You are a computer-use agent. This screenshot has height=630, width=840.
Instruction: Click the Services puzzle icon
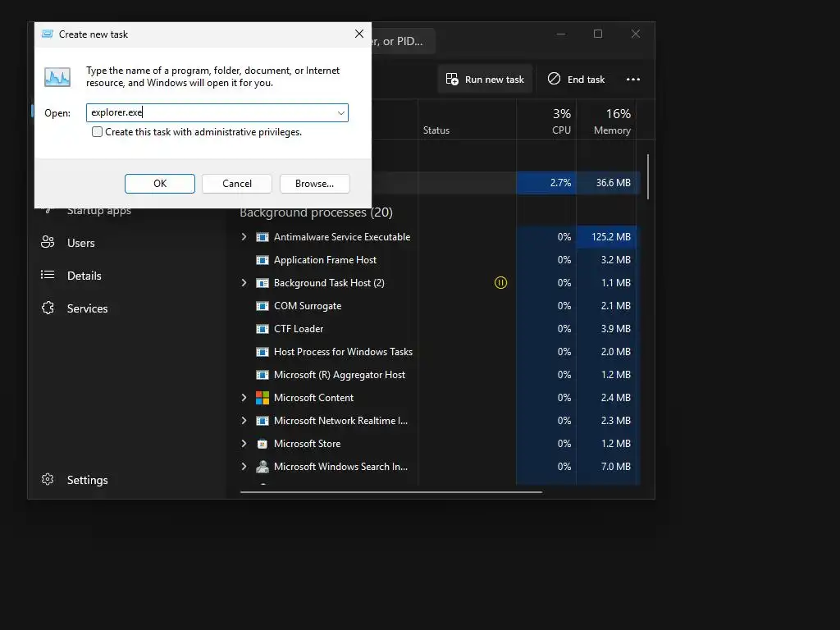coord(48,308)
